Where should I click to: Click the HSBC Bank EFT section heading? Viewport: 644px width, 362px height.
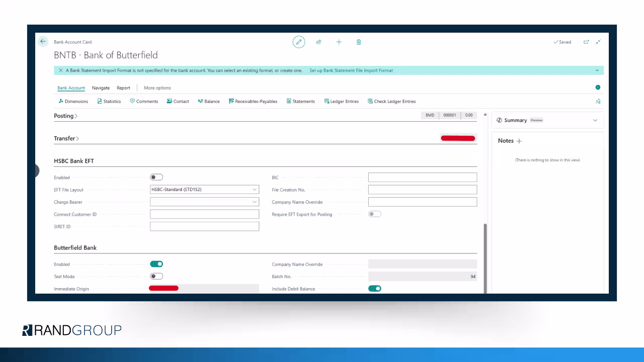click(74, 161)
